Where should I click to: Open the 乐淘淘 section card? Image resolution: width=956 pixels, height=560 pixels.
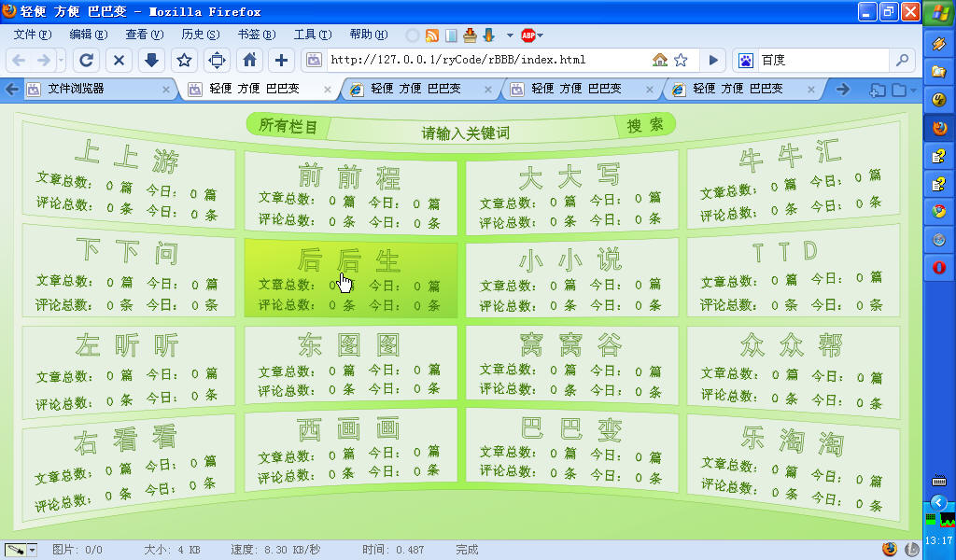[x=794, y=468]
